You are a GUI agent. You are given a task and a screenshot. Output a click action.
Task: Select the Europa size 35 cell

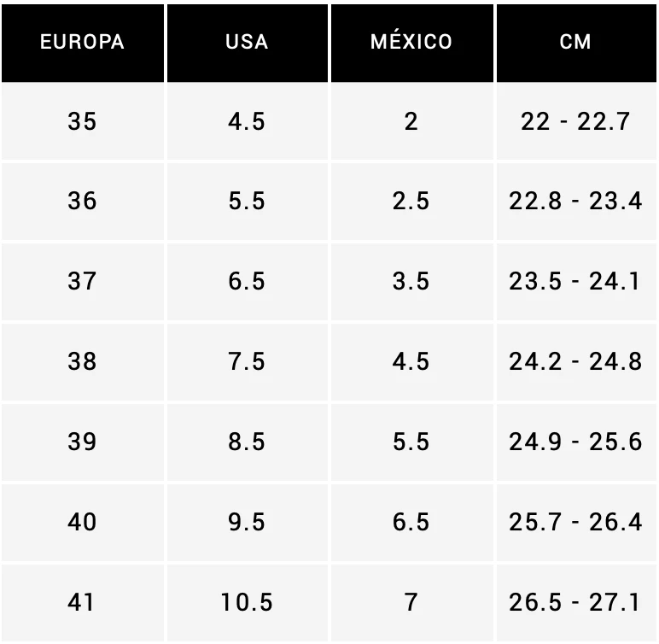point(82,121)
